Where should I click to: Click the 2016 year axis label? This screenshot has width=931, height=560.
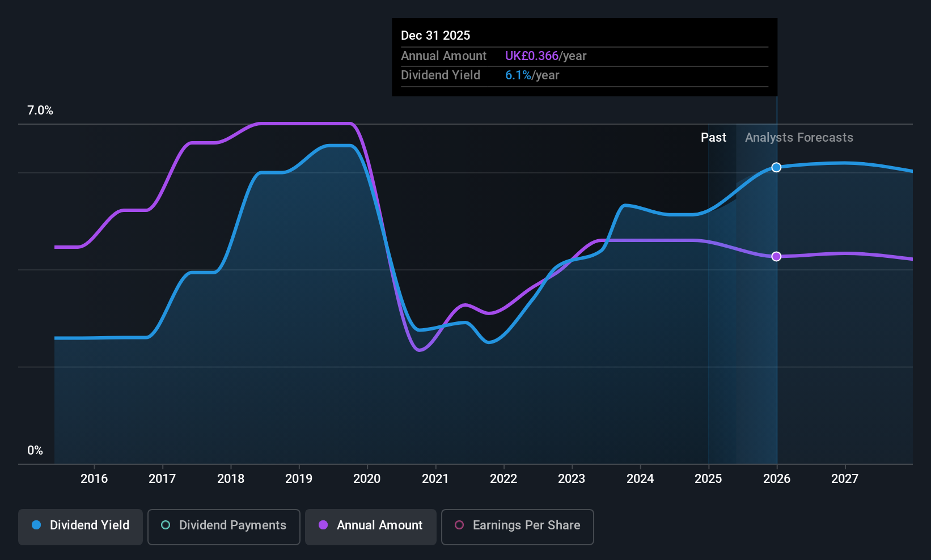[x=94, y=478]
